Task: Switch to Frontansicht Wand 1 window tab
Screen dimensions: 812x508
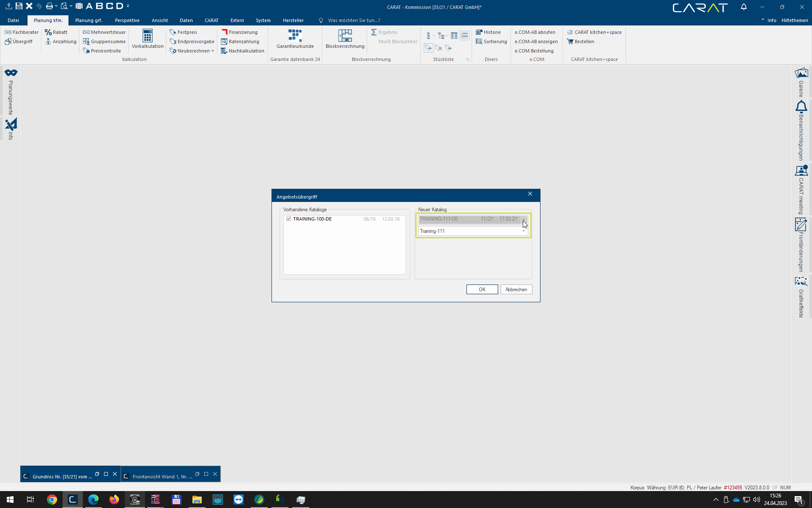Action: (x=162, y=476)
